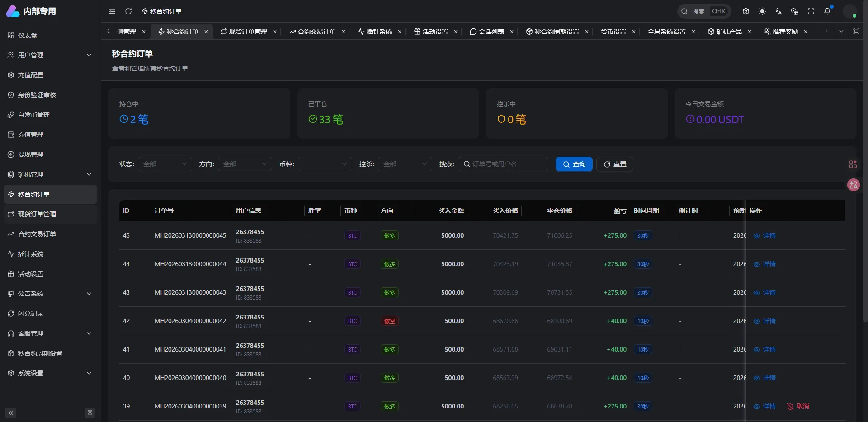
Task: Enter fullscreen mode via header icon
Action: pyautogui.click(x=811, y=11)
